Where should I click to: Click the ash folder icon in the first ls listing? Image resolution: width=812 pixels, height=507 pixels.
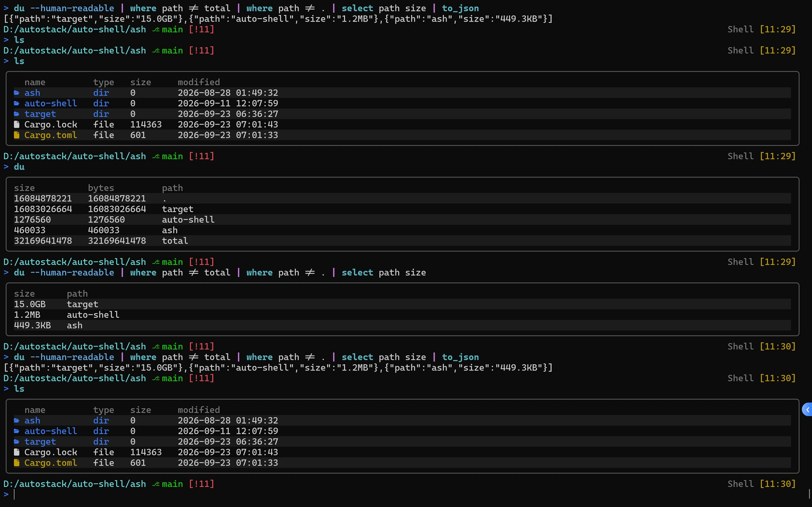(x=16, y=93)
